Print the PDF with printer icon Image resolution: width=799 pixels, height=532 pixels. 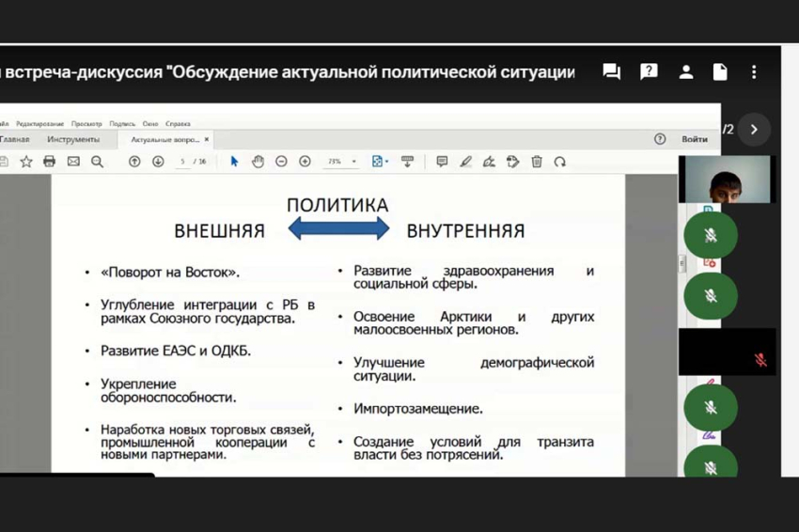[50, 162]
